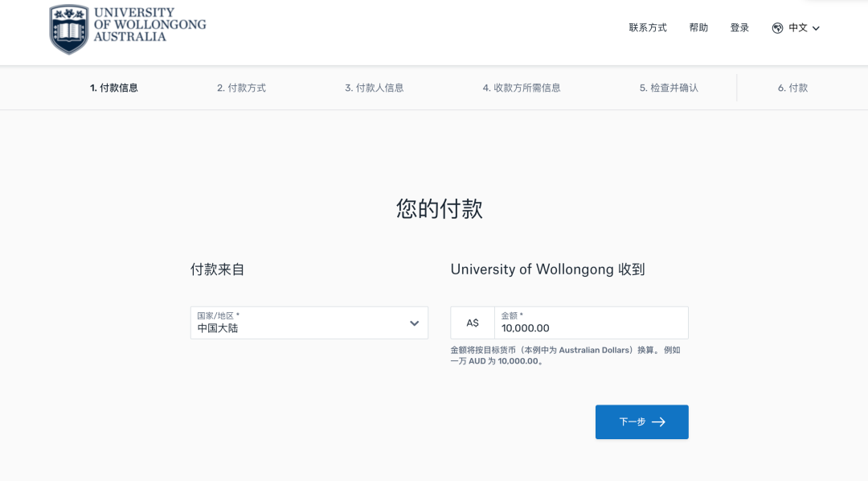Go to step 6. 付款
The width and height of the screenshot is (868, 481).
(x=792, y=88)
